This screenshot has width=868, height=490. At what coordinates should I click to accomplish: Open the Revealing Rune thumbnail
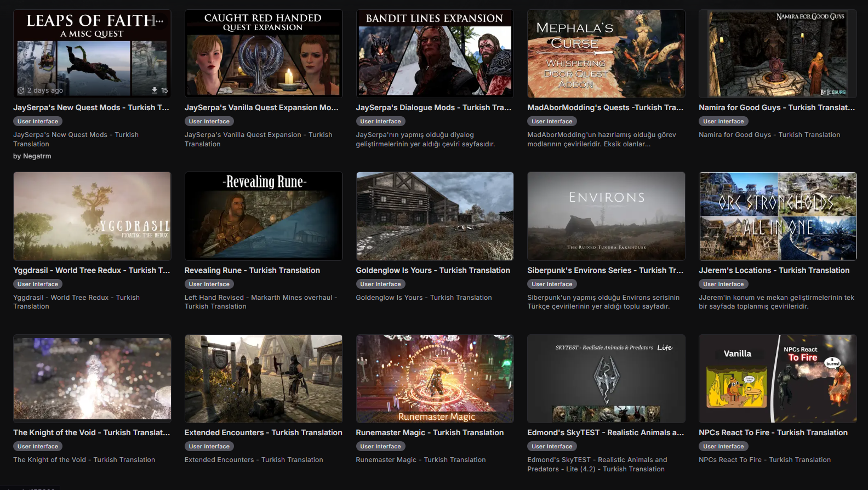pos(264,216)
